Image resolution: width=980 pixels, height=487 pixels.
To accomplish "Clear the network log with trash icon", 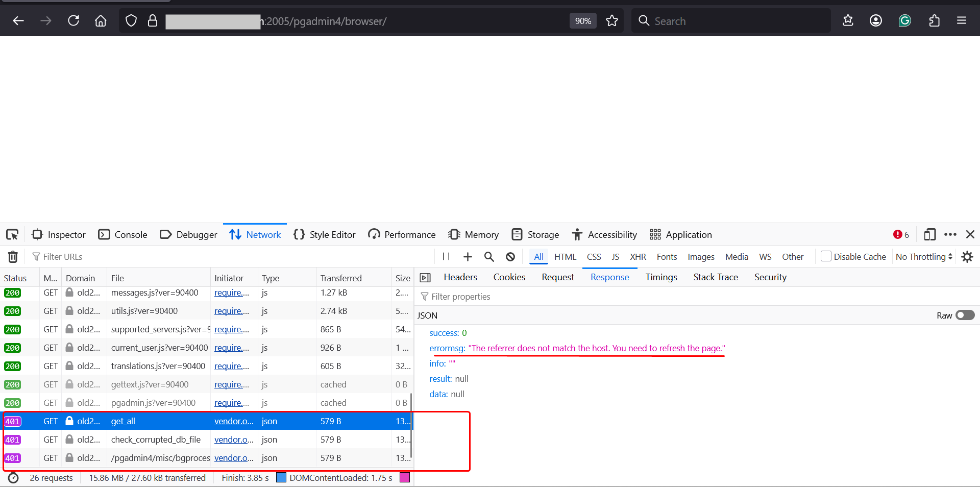I will [13, 257].
